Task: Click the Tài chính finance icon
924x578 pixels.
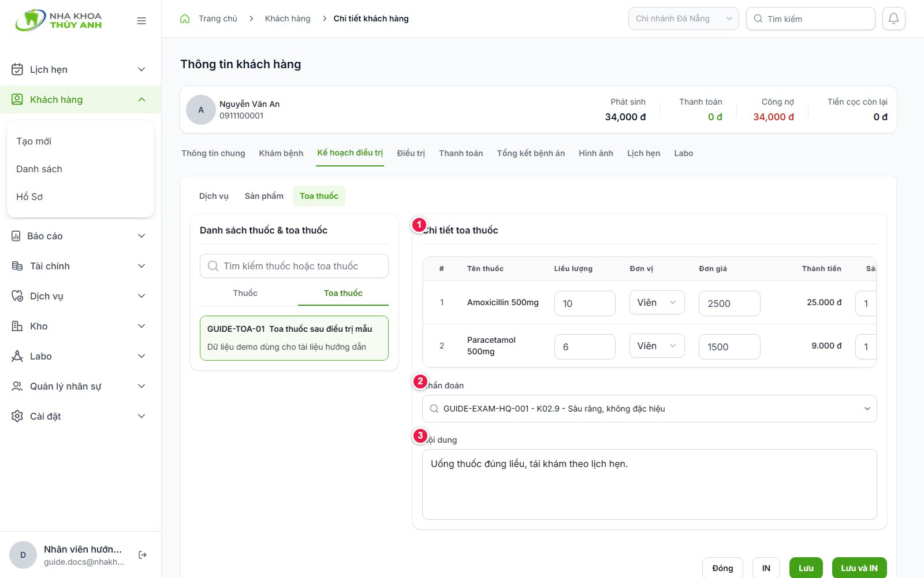Action: pyautogui.click(x=17, y=266)
